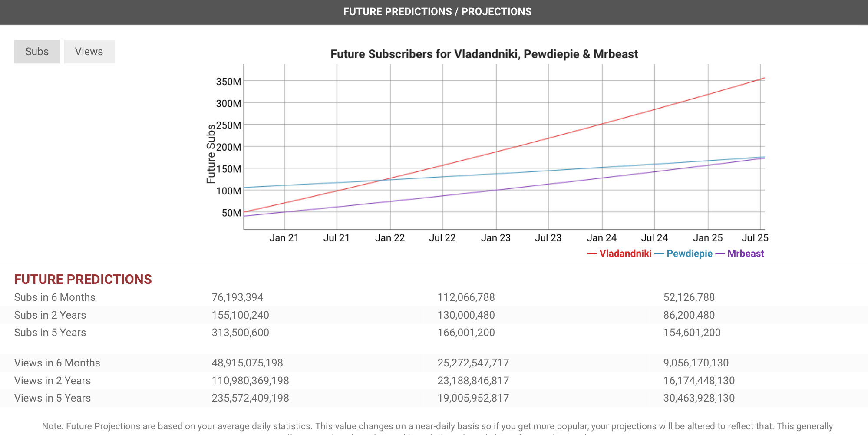Click the value 130,000,480
Screen dimensions: 868x435
(466, 315)
